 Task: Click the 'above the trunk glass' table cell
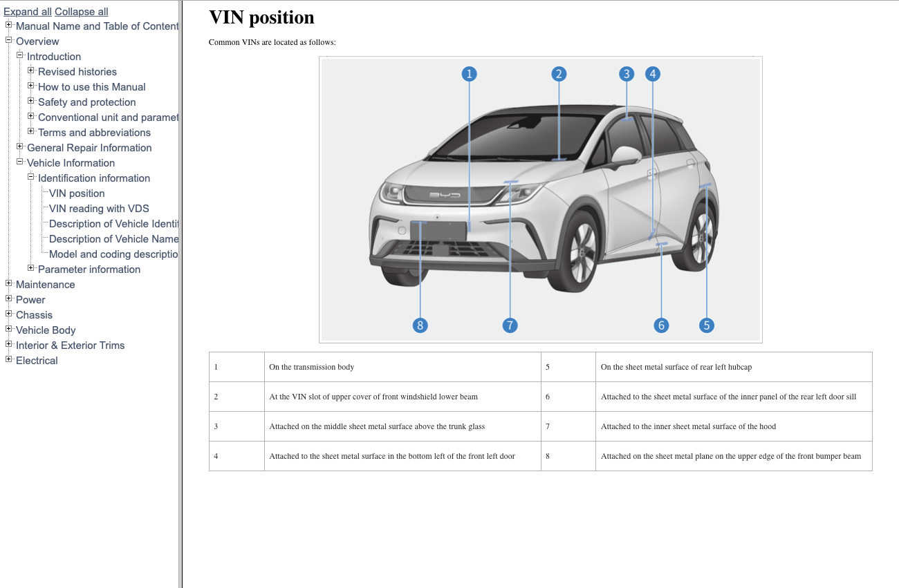click(402, 426)
